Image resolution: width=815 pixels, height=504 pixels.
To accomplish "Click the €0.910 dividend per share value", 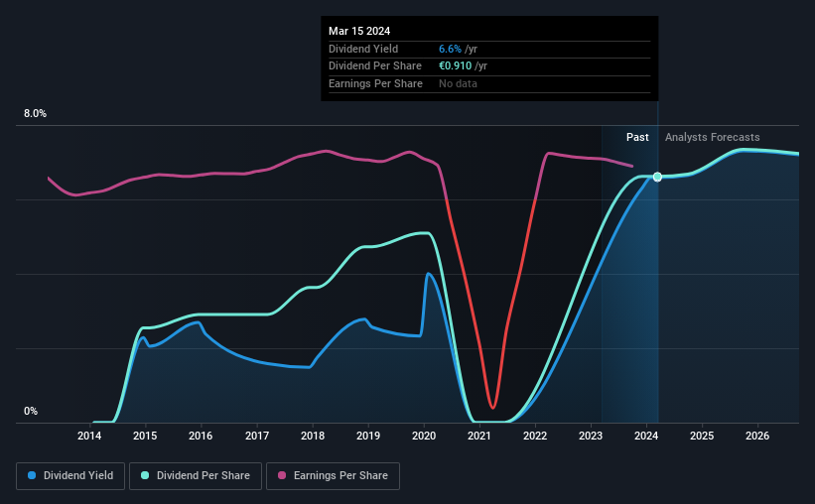I will (456, 66).
